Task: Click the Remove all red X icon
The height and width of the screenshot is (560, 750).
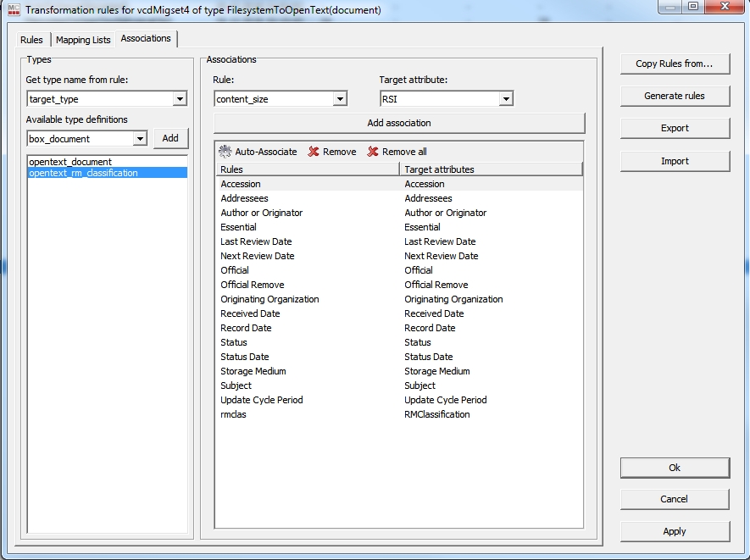Action: 373,152
